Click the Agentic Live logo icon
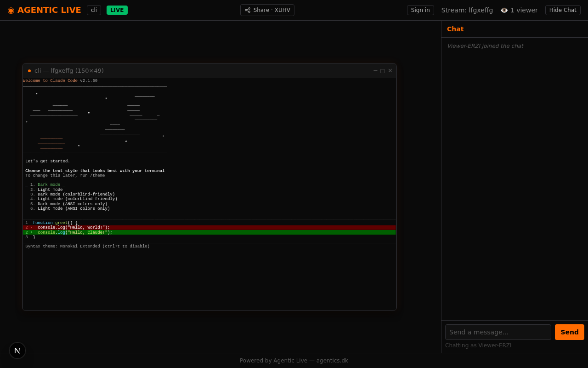The width and height of the screenshot is (588, 368). 11,10
